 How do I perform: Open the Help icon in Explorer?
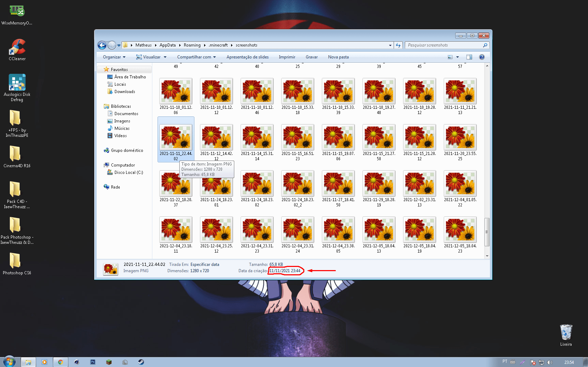tap(482, 57)
